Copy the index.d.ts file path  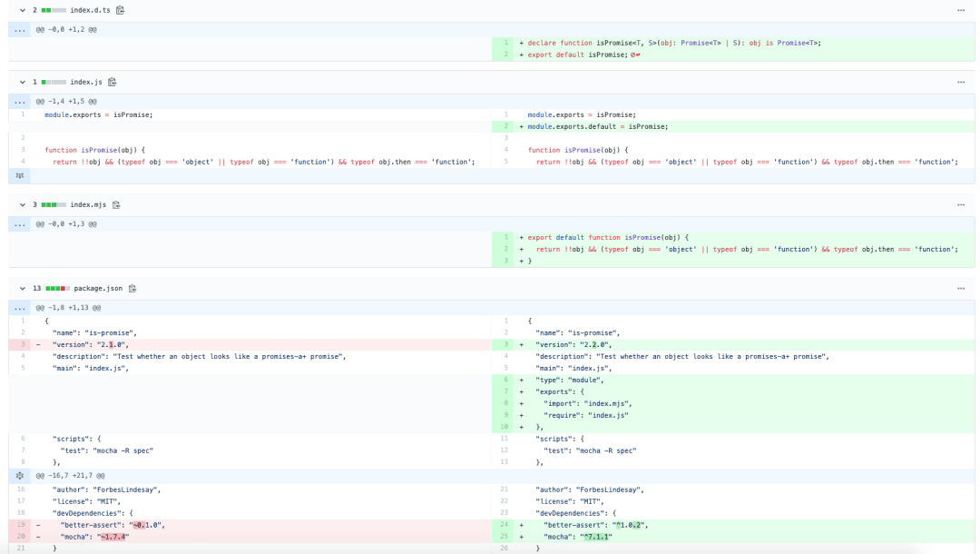(120, 10)
